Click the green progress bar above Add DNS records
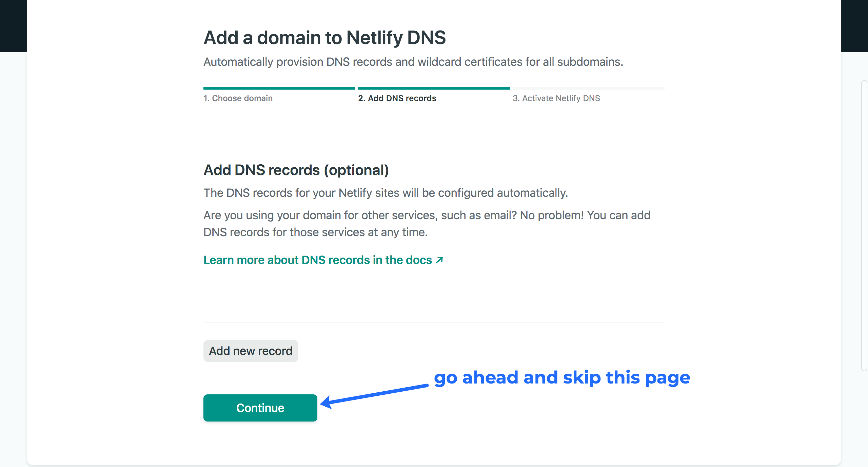Screen dimensions: 868x467 tap(434, 88)
